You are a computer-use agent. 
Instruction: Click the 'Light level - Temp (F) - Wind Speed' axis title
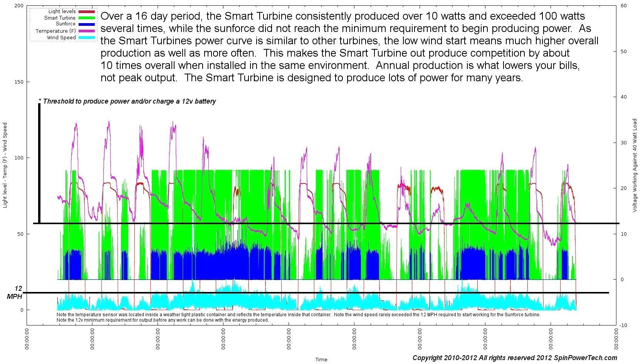pos(5,165)
